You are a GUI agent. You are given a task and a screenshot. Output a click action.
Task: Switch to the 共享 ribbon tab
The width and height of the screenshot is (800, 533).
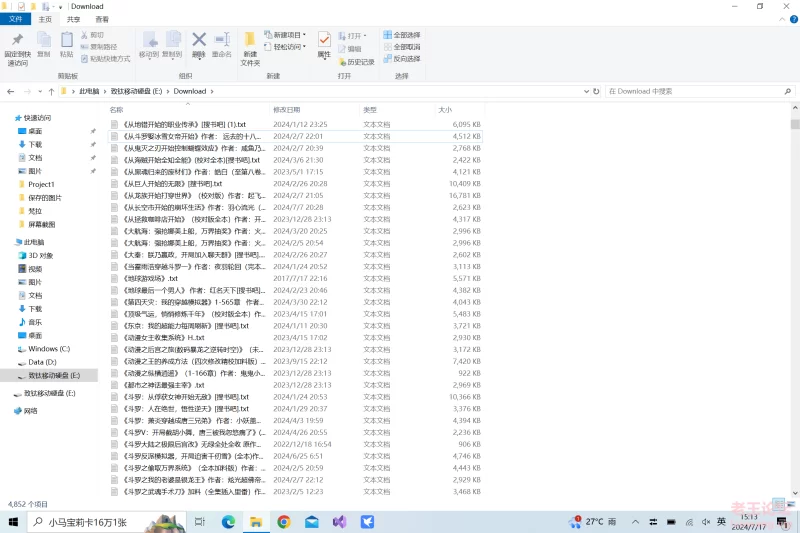pyautogui.click(x=73, y=19)
